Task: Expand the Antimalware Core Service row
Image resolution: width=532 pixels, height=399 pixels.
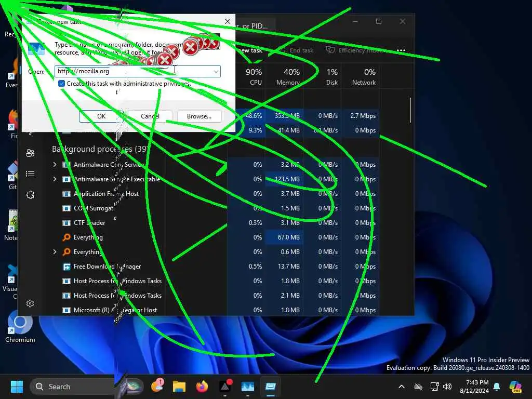Action: (55, 165)
